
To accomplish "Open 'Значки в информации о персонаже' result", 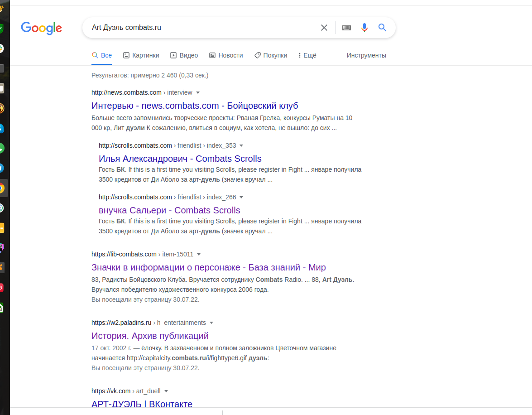I will [x=209, y=267].
